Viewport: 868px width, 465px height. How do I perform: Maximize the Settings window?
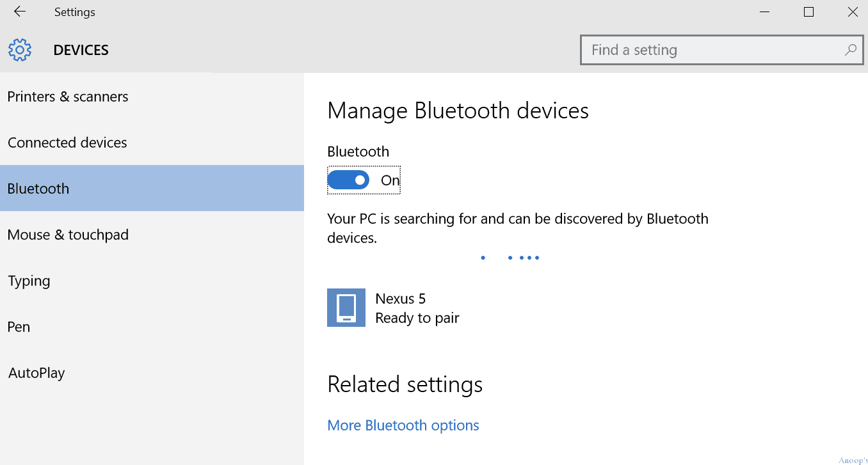pyautogui.click(x=808, y=12)
